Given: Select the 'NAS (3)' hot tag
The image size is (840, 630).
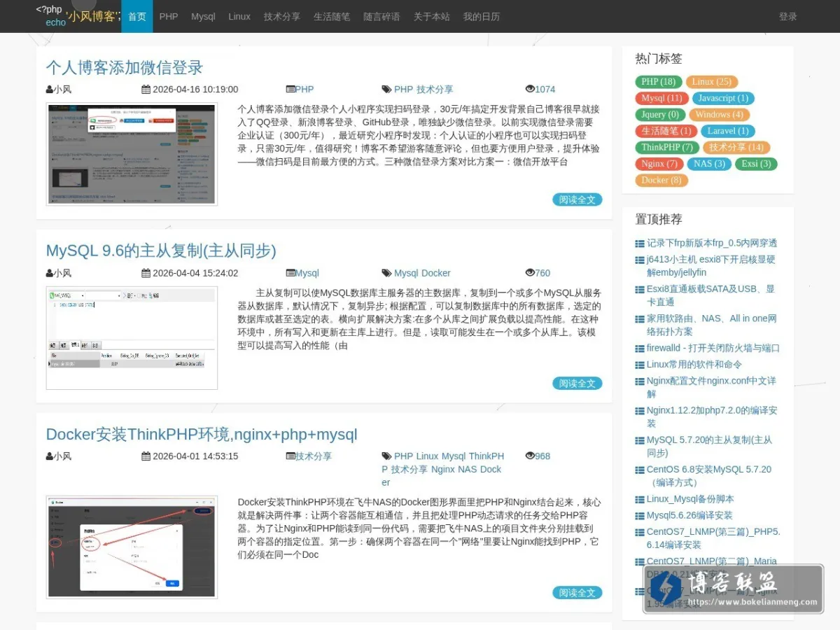Looking at the screenshot, I should [708, 164].
